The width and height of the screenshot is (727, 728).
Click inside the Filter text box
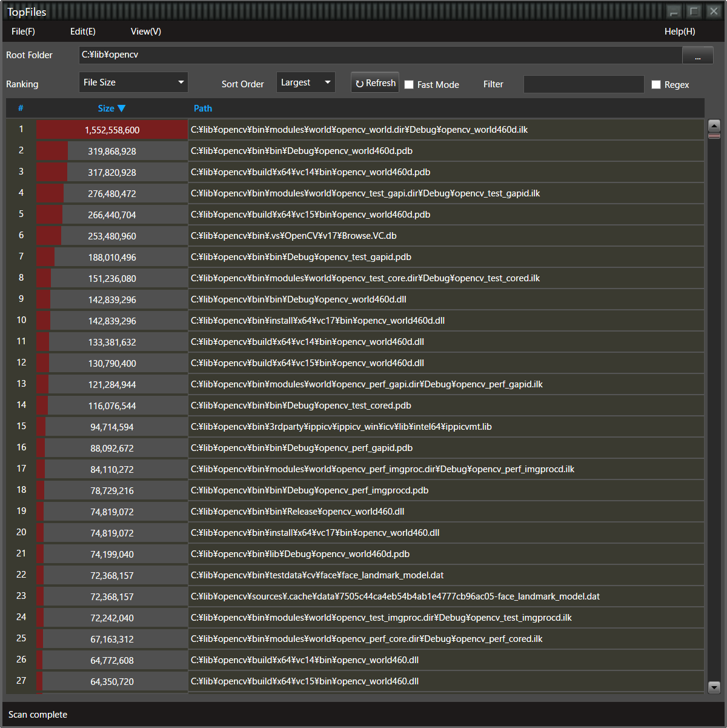583,84
